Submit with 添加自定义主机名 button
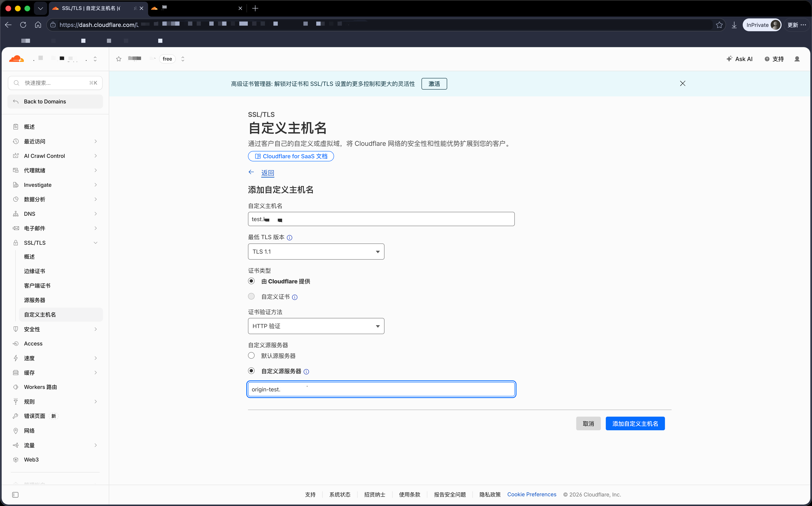 tap(635, 424)
